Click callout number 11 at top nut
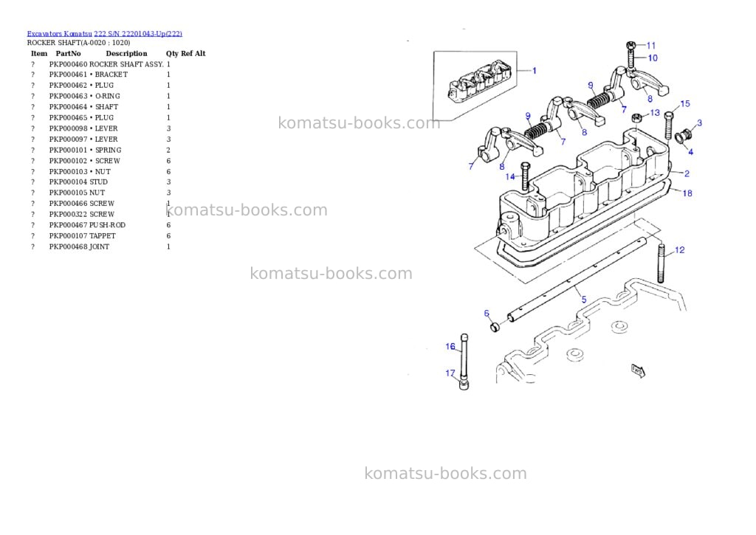The width and height of the screenshot is (756, 535). pos(651,46)
